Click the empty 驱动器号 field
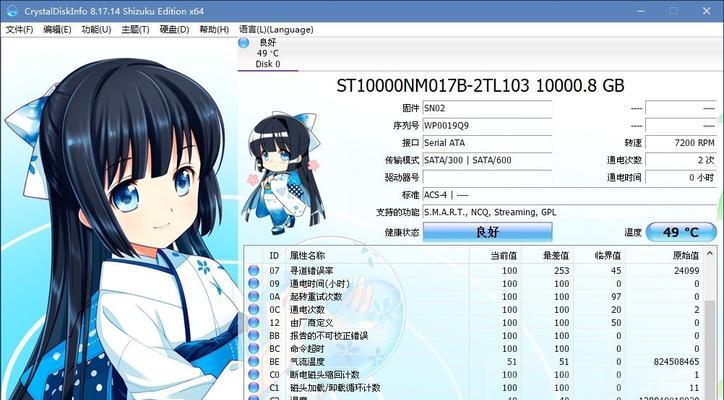 [487, 177]
